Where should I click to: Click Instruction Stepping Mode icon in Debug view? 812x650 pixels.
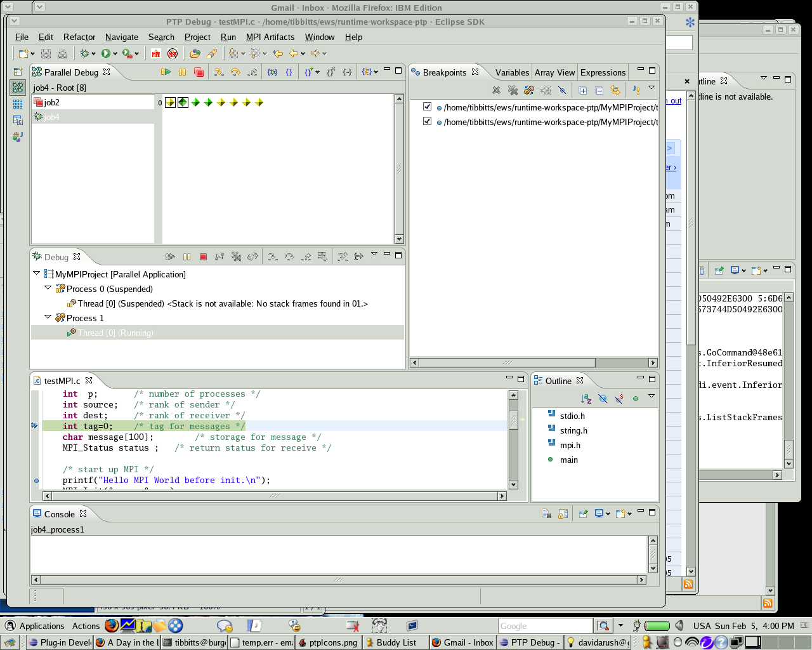pyautogui.click(x=358, y=256)
